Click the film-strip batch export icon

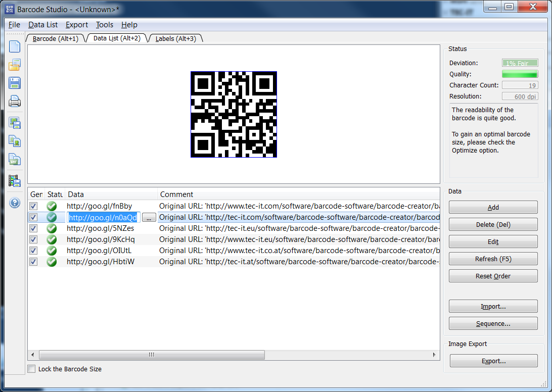click(x=15, y=181)
